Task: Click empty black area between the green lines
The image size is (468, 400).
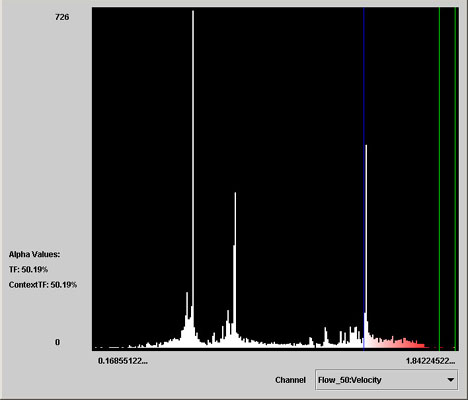Action: [447, 167]
